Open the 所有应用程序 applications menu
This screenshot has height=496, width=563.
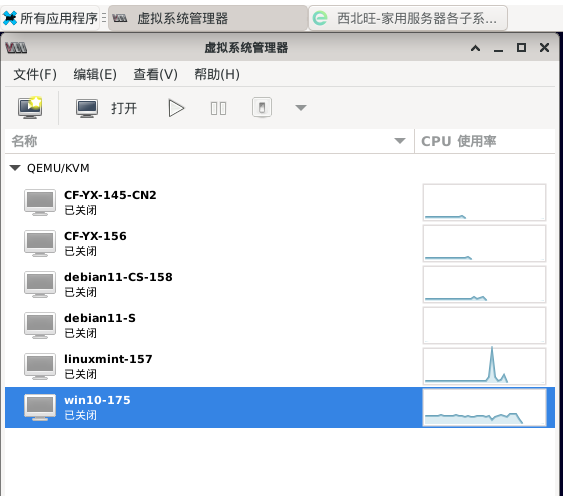(51, 18)
